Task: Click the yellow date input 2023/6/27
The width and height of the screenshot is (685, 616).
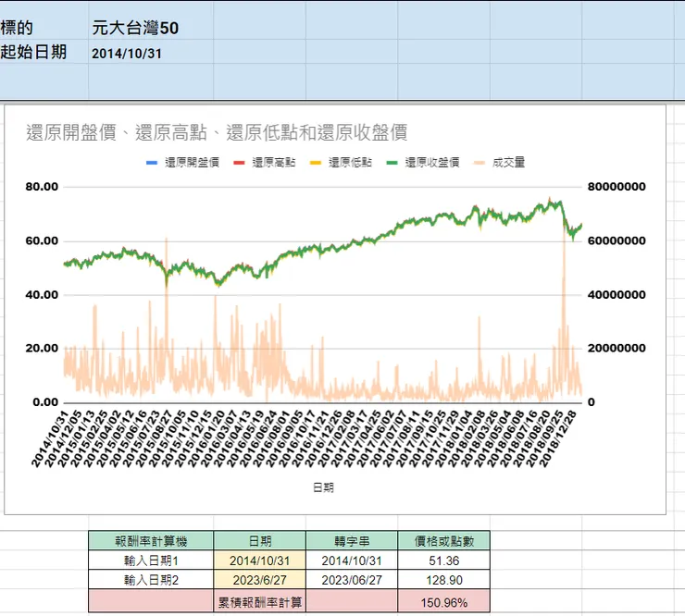Action: pyautogui.click(x=260, y=580)
